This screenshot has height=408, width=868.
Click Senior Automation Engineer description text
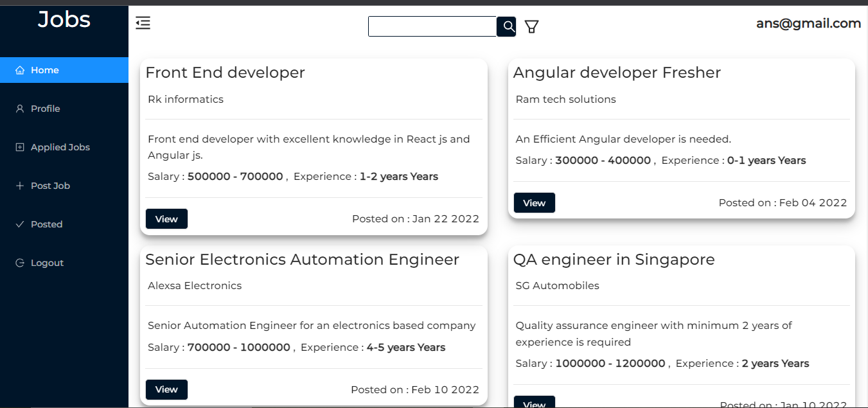pos(312,326)
